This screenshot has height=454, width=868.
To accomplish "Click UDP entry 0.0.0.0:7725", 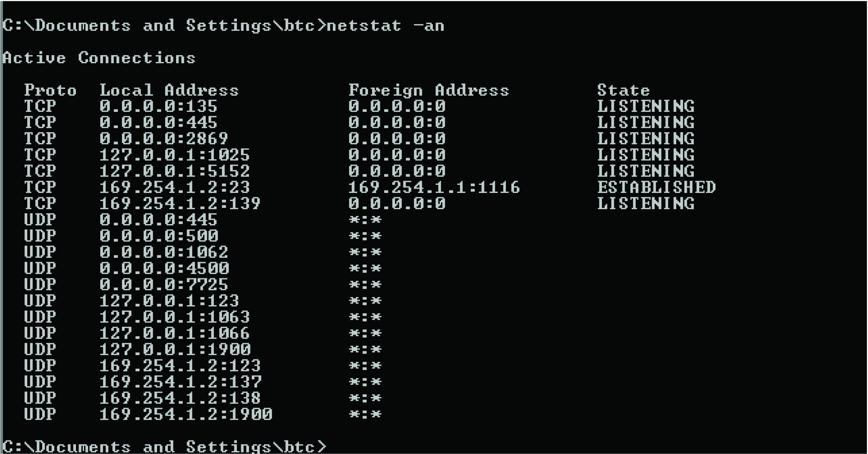I will [164, 284].
